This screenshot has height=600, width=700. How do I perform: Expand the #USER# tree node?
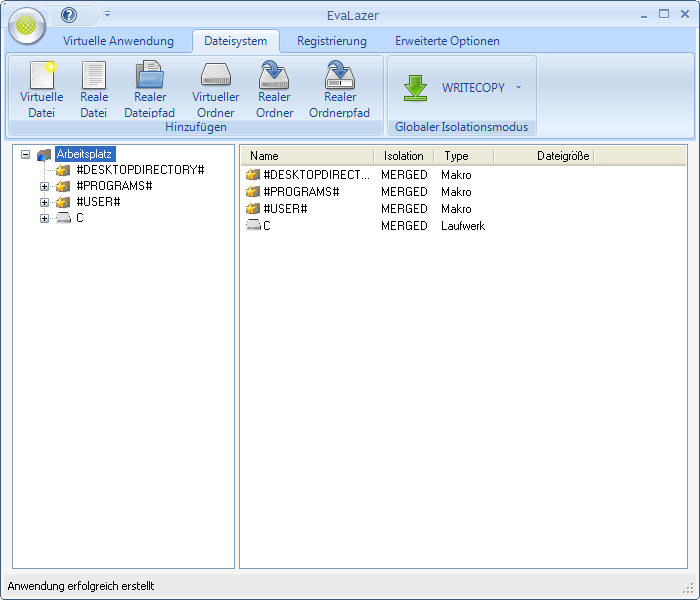coord(44,202)
